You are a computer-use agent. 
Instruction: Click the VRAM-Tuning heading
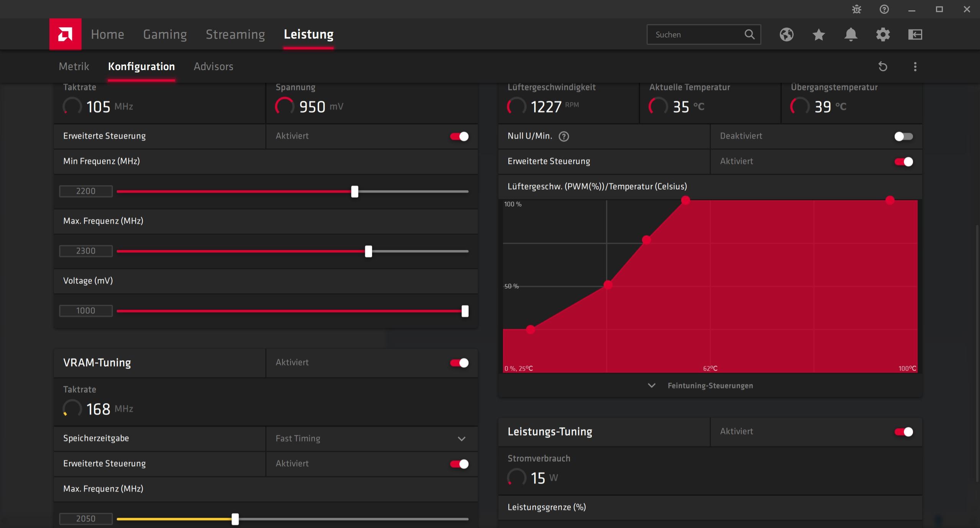(x=97, y=362)
